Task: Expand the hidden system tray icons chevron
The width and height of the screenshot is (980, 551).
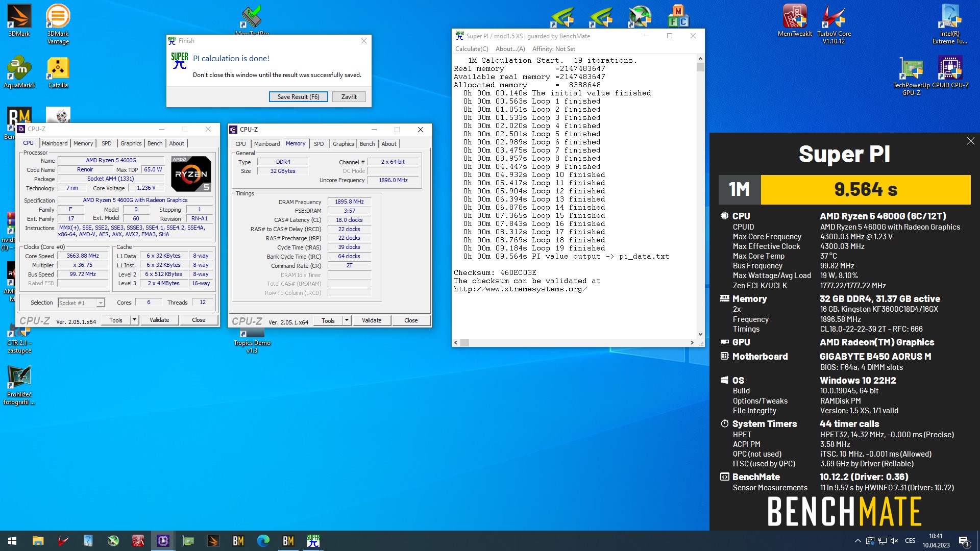Action: click(857, 541)
